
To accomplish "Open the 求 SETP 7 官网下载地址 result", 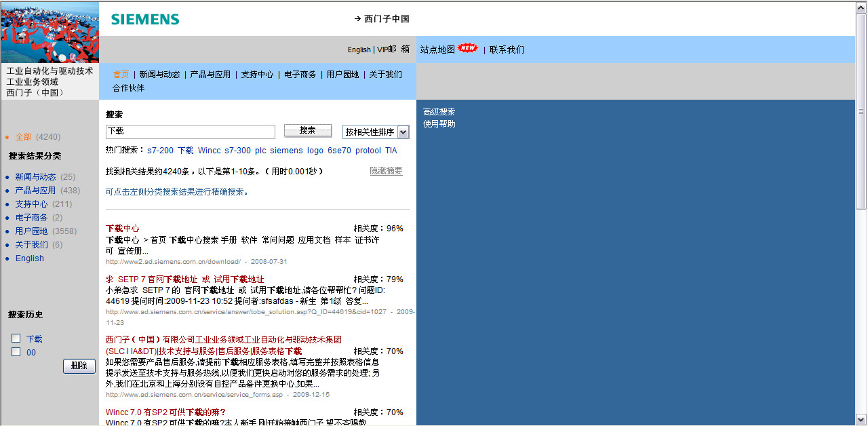I will (185, 279).
